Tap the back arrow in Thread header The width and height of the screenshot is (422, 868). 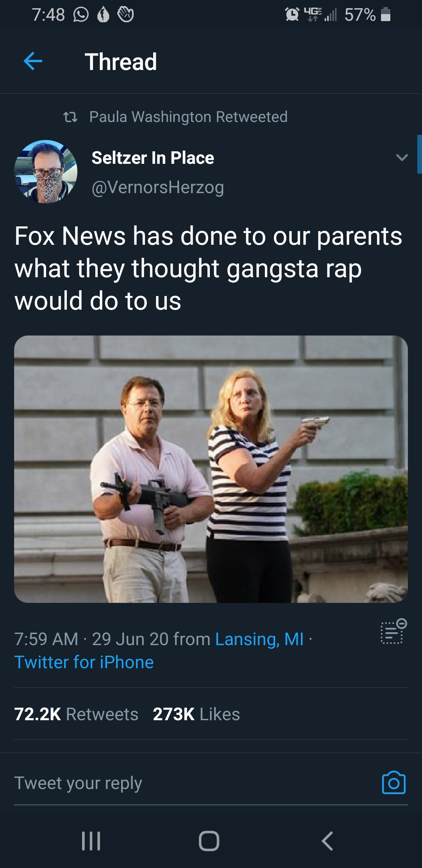[x=33, y=61]
